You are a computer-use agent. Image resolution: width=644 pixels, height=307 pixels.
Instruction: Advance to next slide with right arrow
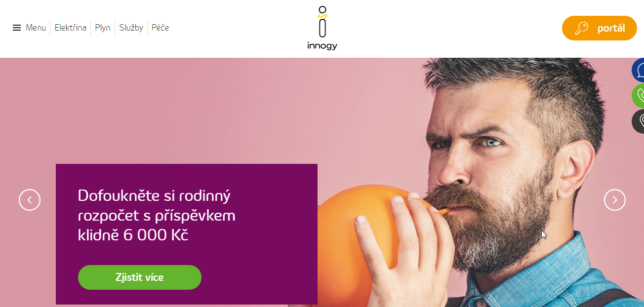click(x=615, y=200)
